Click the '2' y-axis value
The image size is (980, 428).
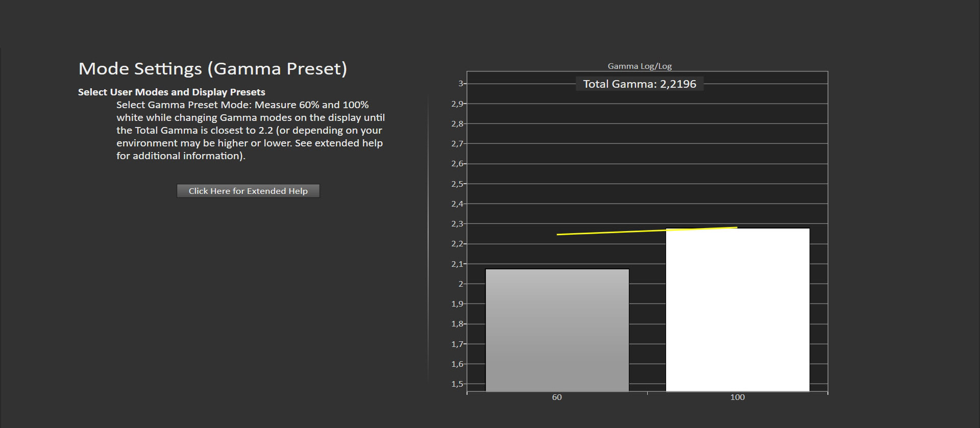click(x=461, y=284)
